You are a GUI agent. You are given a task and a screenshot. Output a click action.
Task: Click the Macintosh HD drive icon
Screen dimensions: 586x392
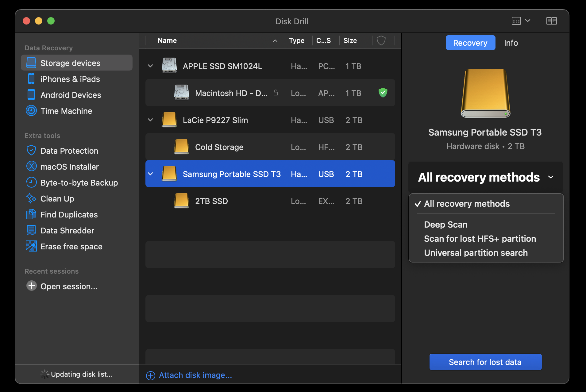[182, 93]
